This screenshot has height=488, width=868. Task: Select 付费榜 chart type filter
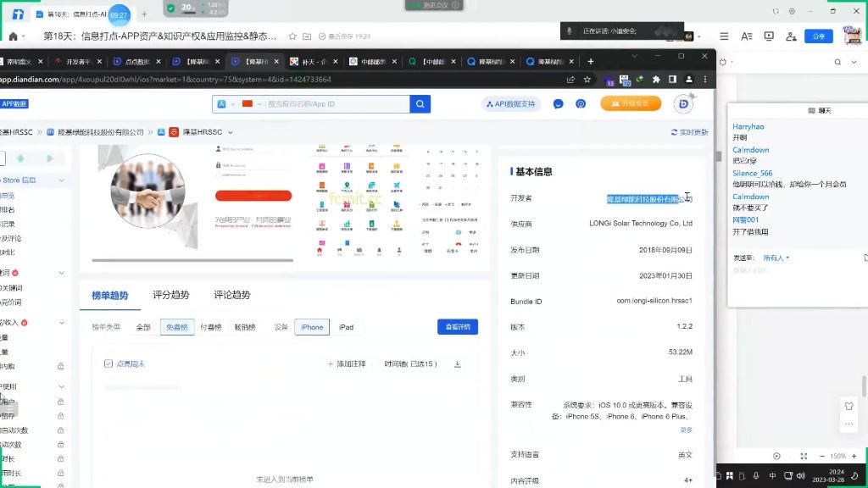[x=211, y=327]
